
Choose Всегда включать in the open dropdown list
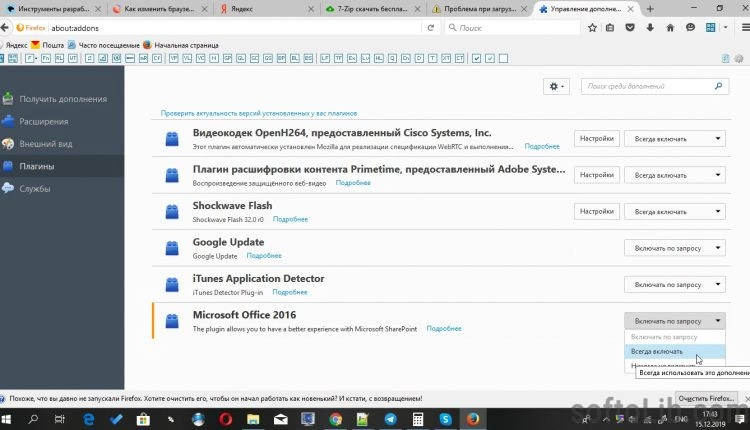(658, 351)
